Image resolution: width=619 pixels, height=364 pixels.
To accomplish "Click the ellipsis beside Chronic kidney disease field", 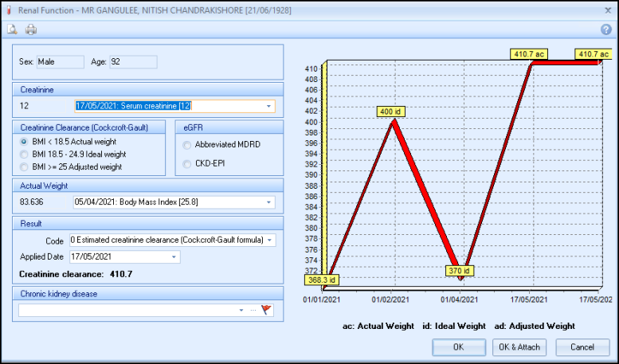I will [253, 310].
